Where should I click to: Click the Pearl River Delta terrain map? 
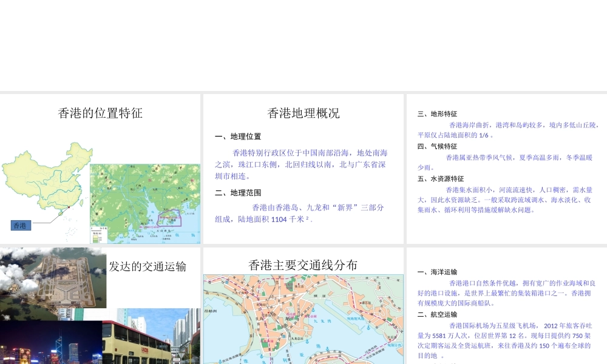tap(145, 204)
